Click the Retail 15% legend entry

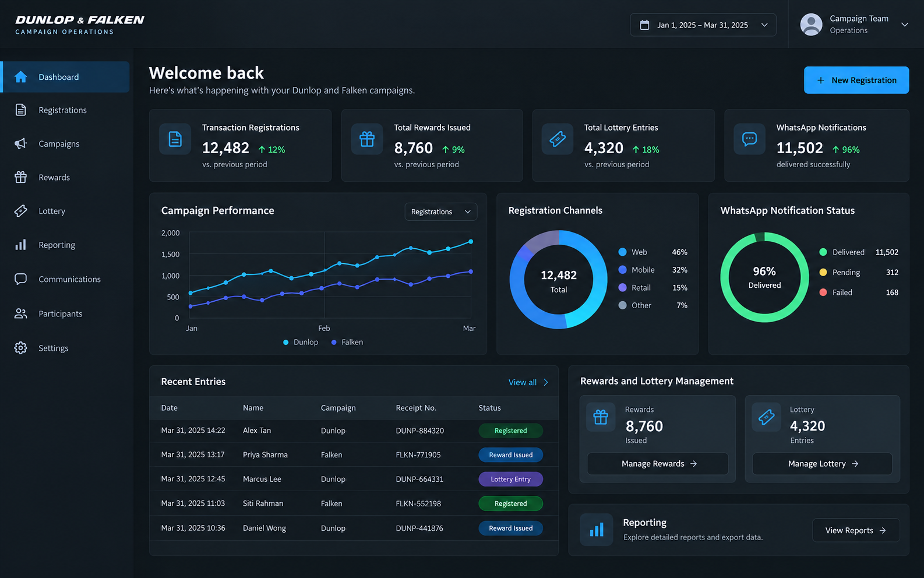coord(653,288)
